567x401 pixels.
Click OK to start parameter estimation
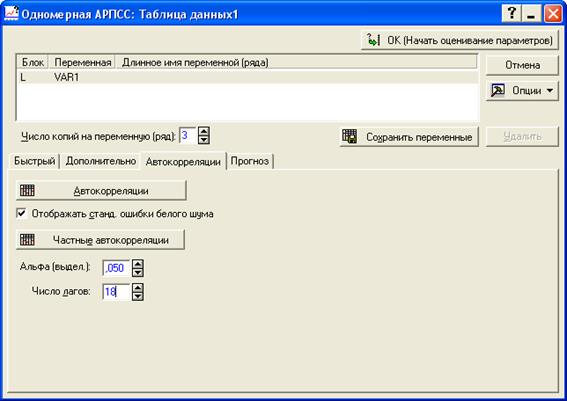pyautogui.click(x=460, y=40)
